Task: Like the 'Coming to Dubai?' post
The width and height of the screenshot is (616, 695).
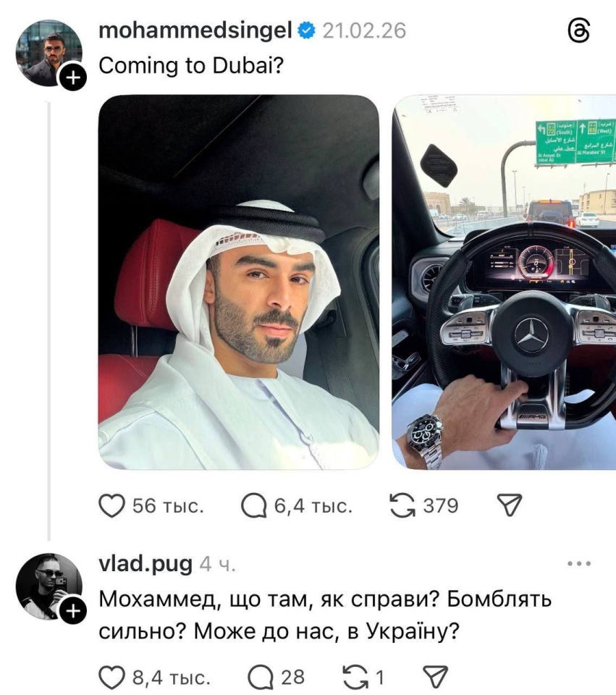Action: [111, 506]
